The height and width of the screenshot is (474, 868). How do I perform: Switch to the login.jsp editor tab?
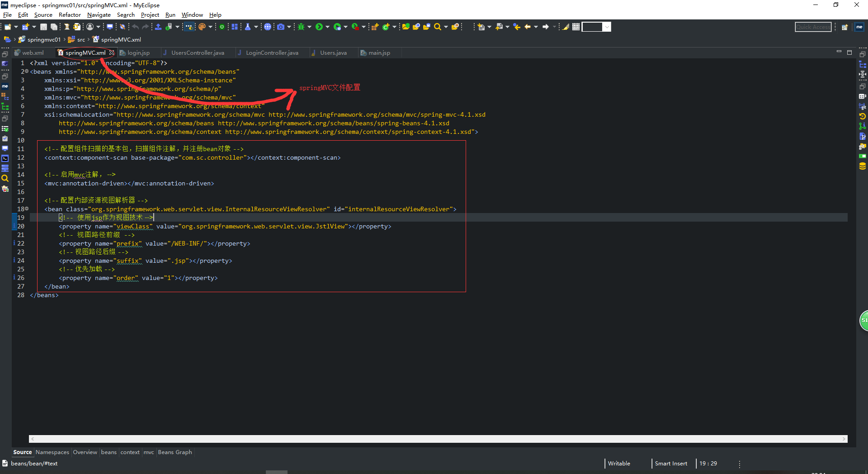click(x=138, y=53)
